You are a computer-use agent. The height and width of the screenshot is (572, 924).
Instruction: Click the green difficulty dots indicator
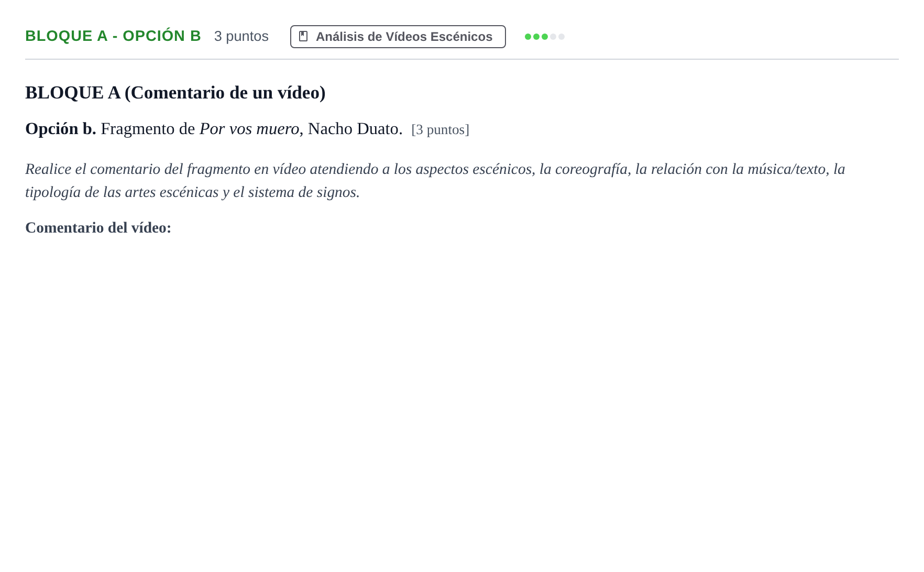tap(545, 37)
